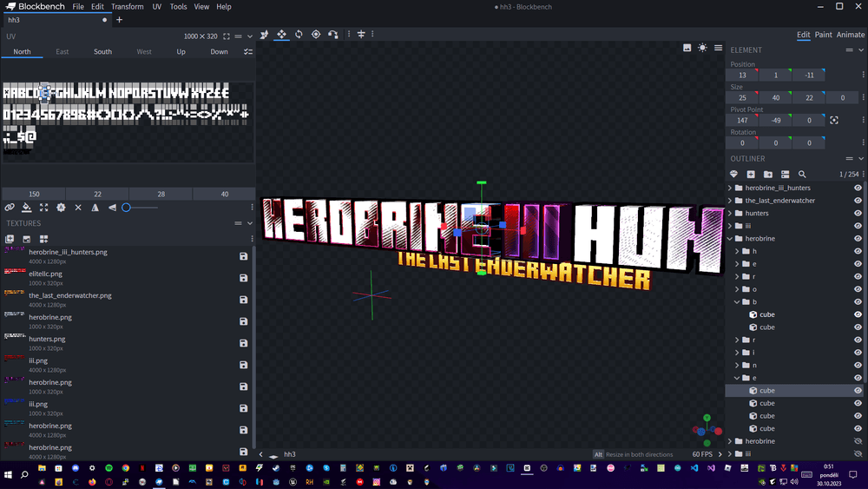Click the Import Texture icon

10,239
